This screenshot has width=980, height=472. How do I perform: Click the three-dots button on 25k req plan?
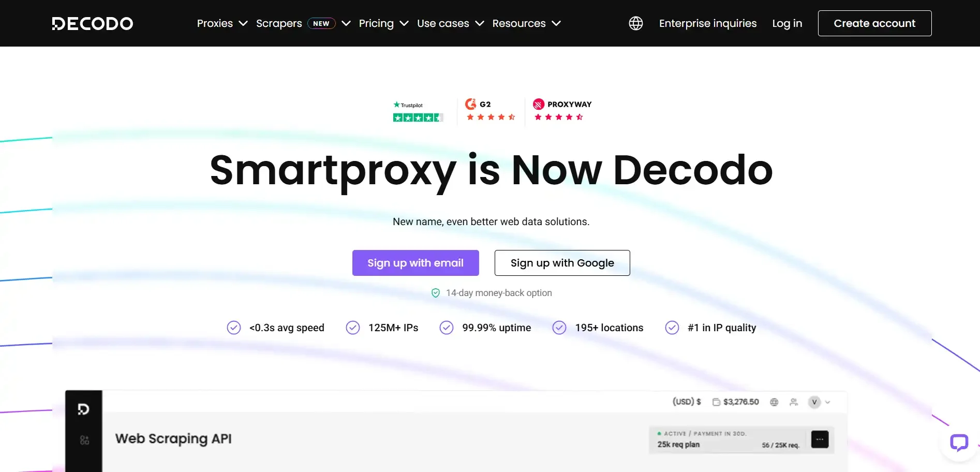[x=820, y=439]
